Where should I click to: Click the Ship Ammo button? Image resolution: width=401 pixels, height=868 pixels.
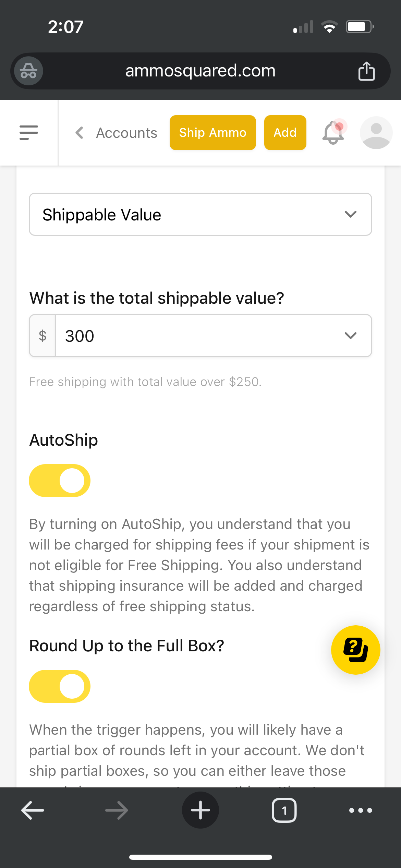pos(213,133)
